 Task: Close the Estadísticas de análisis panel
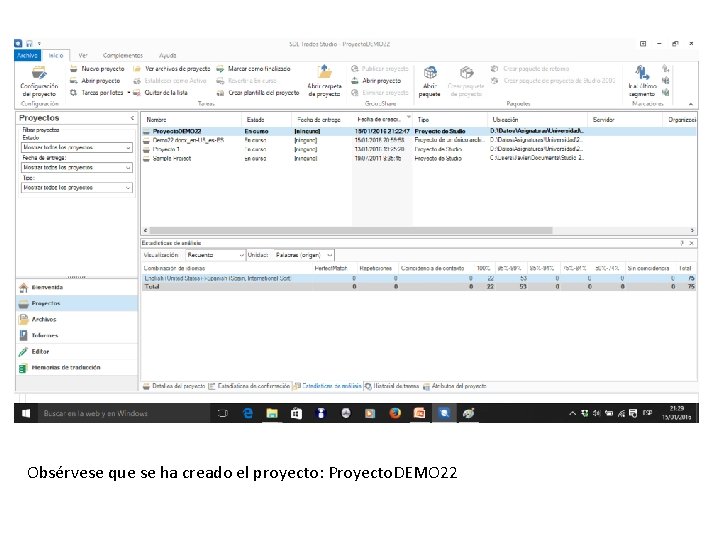tap(692, 243)
